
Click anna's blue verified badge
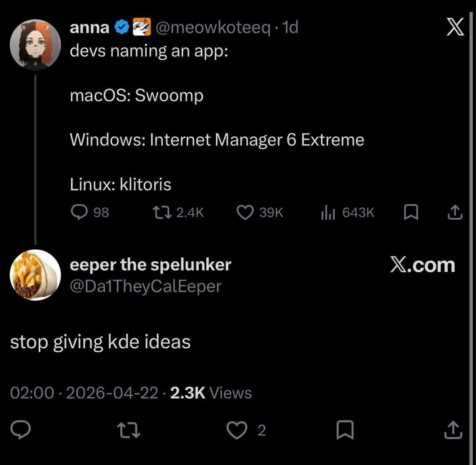[122, 27]
